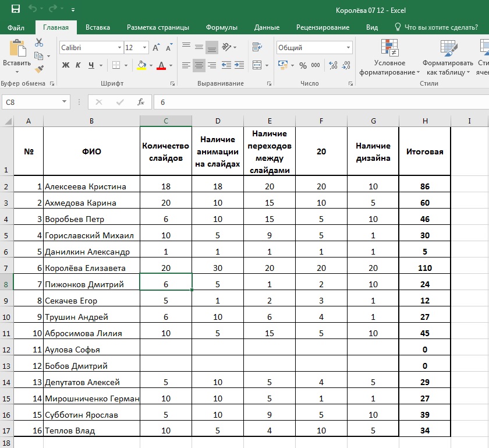The image size is (489, 448).
Task: Open Conditional Formatting (Условное форматирование)
Action: pyautogui.click(x=389, y=57)
